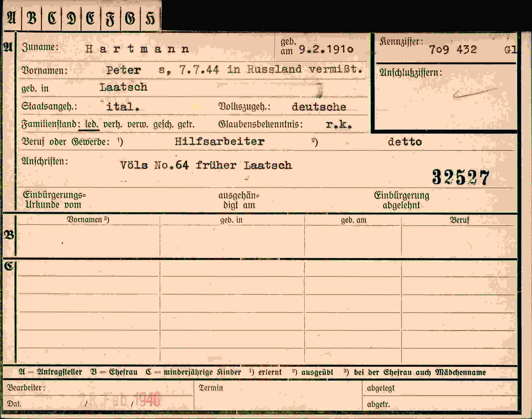This screenshot has width=532, height=419.
Task: Click the label 'Einbürgerung abgelehnt'
Action: pos(402,200)
